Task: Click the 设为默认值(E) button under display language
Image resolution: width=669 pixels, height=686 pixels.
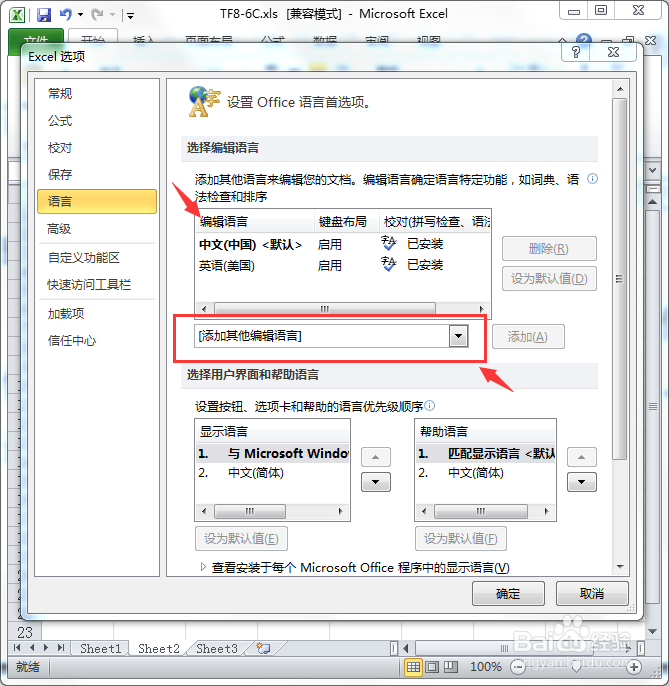Action: point(241,538)
